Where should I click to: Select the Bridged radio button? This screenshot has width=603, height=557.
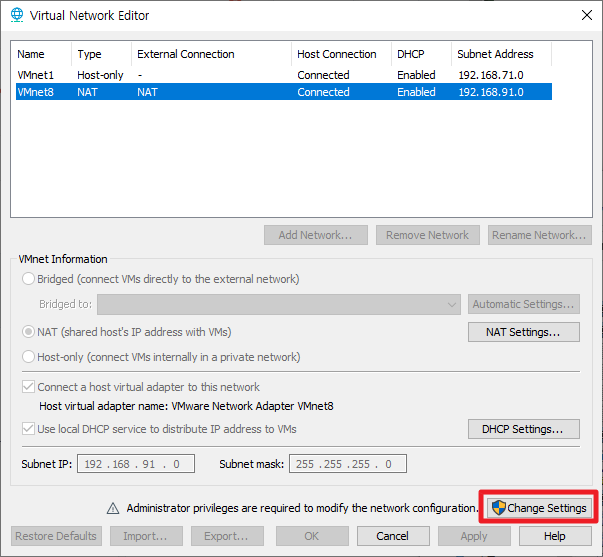tap(28, 279)
